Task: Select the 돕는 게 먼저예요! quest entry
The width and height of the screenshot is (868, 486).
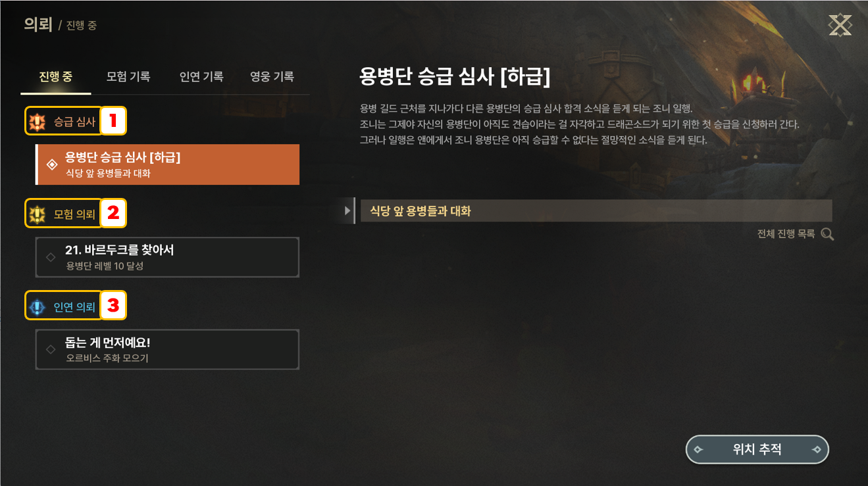Action: [x=167, y=349]
